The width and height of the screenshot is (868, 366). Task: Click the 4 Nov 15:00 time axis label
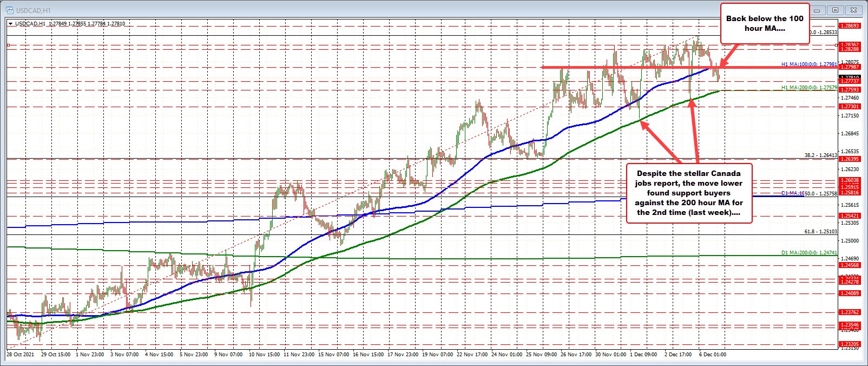[160, 354]
